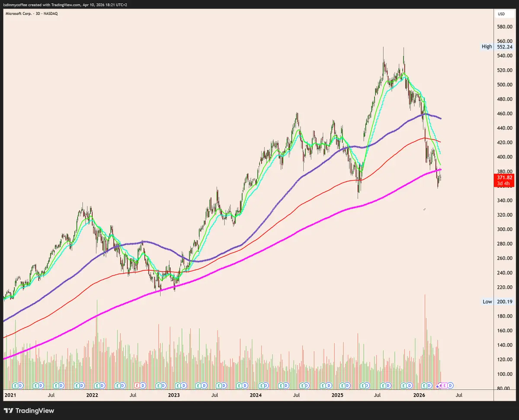Click the 2023 time axis label
The image size is (519, 420).
174,395
